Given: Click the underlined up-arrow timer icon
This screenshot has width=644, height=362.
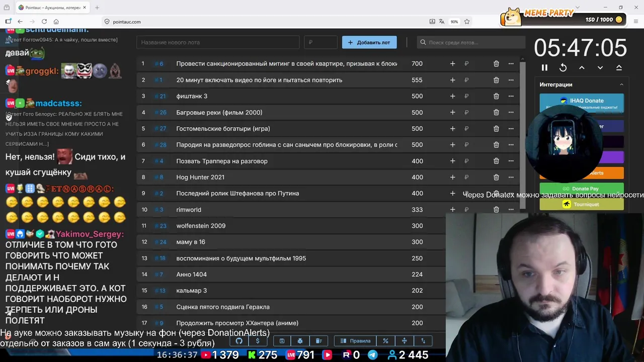Looking at the screenshot, I should pyautogui.click(x=619, y=67).
